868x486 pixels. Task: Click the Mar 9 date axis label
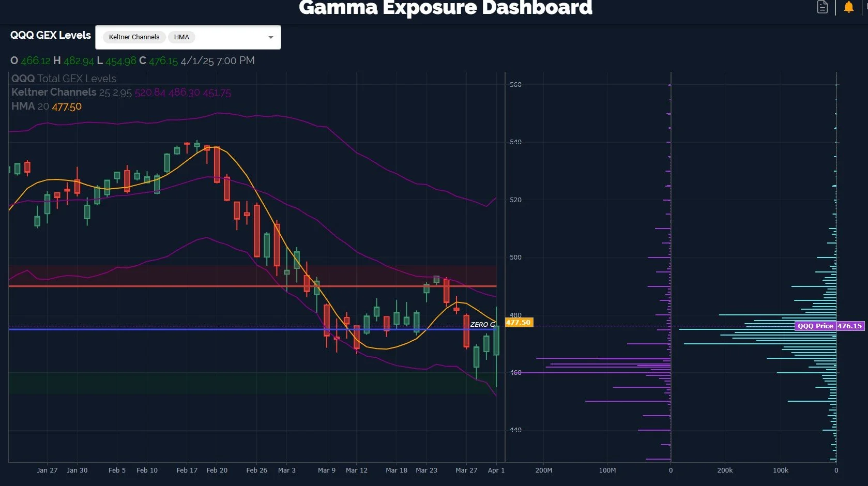point(326,470)
